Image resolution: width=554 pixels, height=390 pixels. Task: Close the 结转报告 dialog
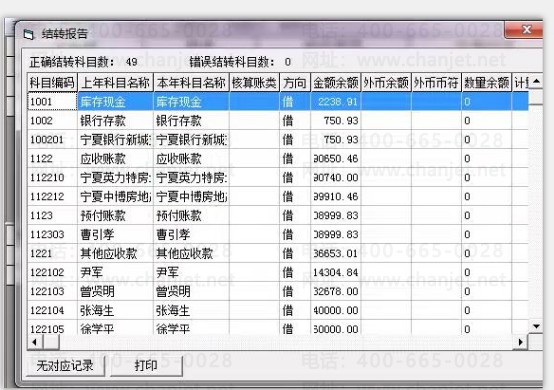click(524, 30)
